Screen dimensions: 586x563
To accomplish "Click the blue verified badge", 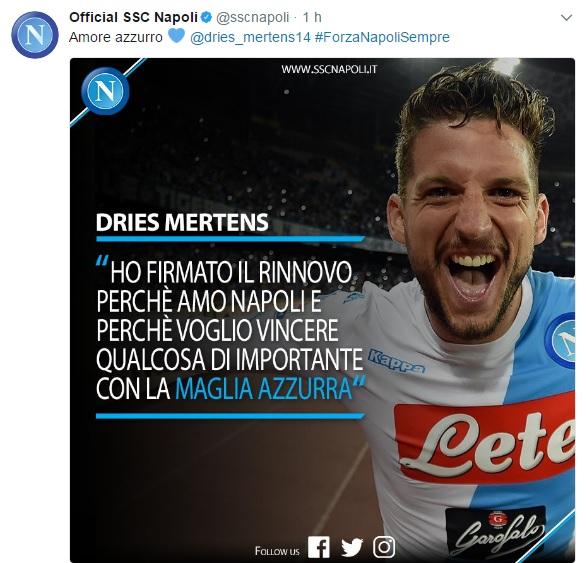I will [206, 17].
